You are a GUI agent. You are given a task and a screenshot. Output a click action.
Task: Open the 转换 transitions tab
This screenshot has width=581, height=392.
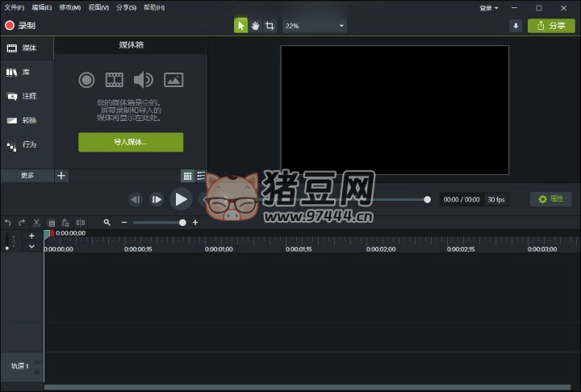pos(28,121)
